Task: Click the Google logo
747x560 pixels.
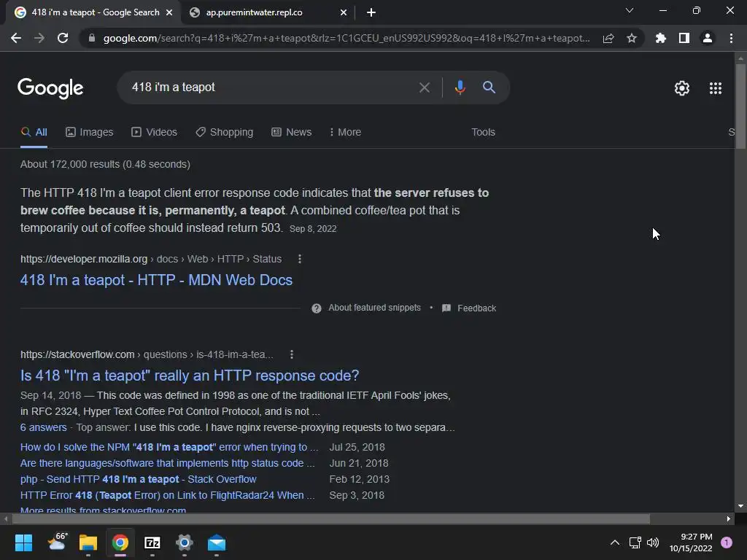Action: coord(50,88)
